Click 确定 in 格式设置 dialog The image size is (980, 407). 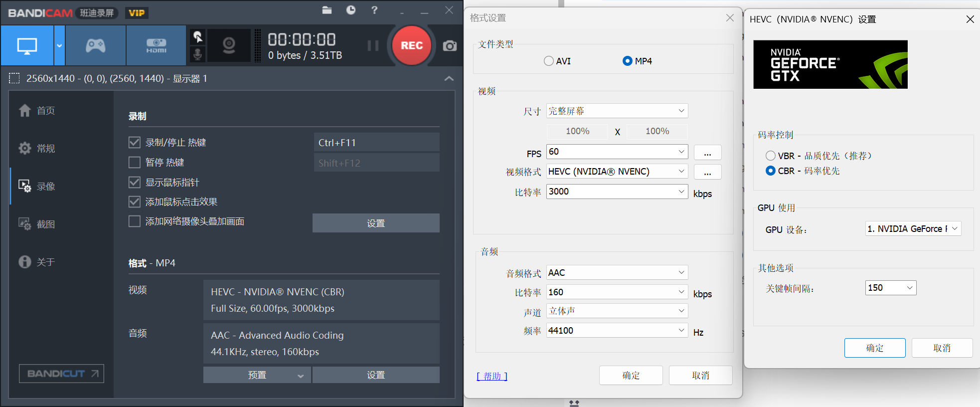[631, 376]
